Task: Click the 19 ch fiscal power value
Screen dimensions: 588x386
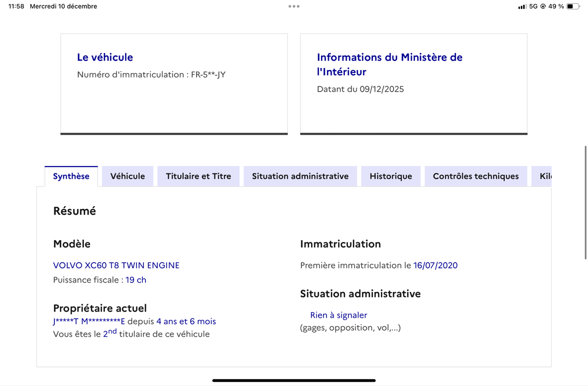Action: coord(136,280)
